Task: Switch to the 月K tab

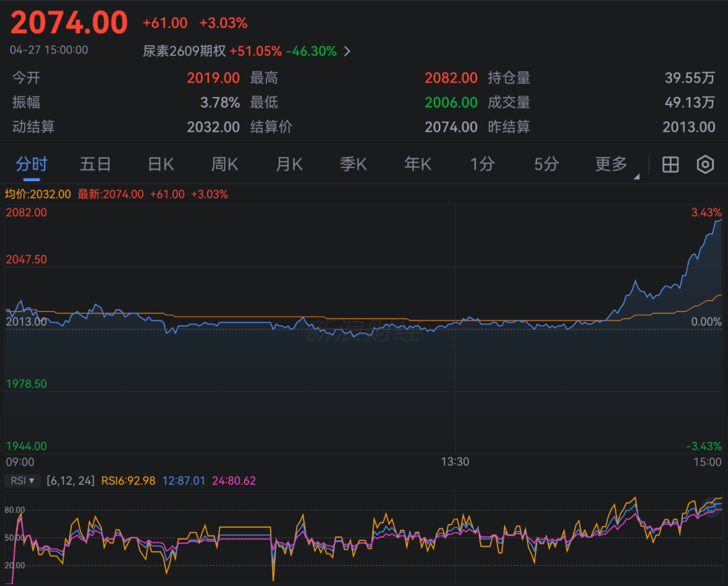Action: [289, 164]
